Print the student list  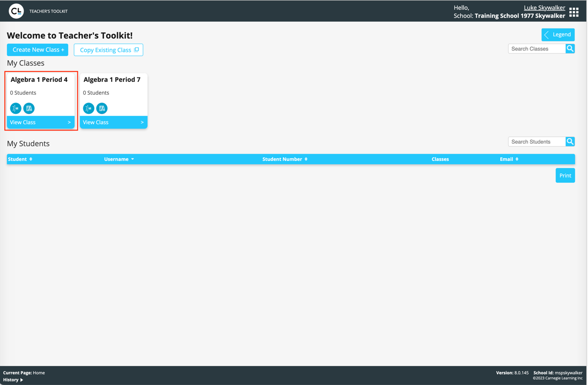click(x=565, y=176)
